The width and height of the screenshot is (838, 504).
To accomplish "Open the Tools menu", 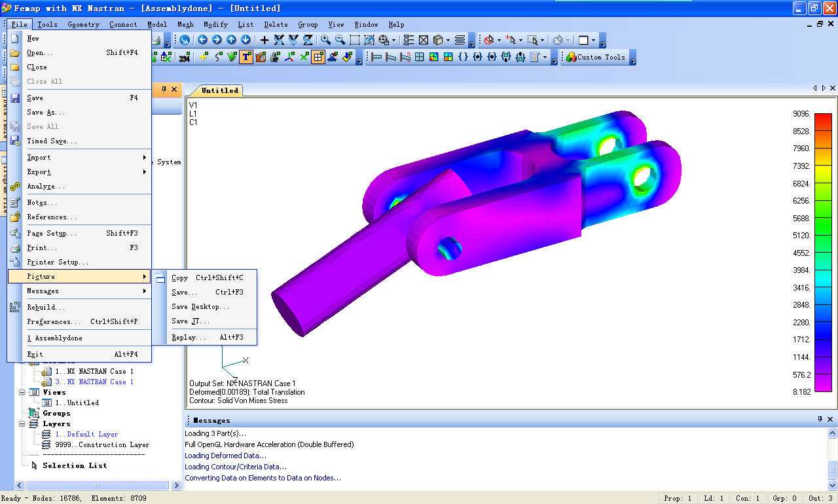I will tap(47, 24).
